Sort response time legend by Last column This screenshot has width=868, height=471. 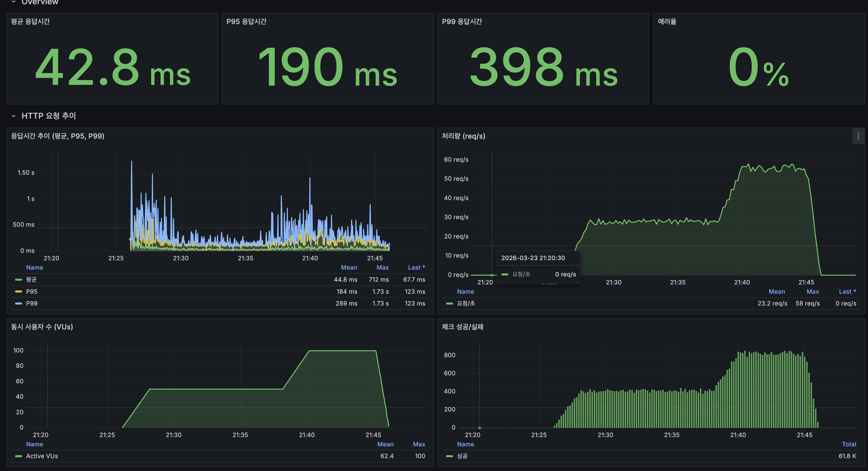[416, 267]
